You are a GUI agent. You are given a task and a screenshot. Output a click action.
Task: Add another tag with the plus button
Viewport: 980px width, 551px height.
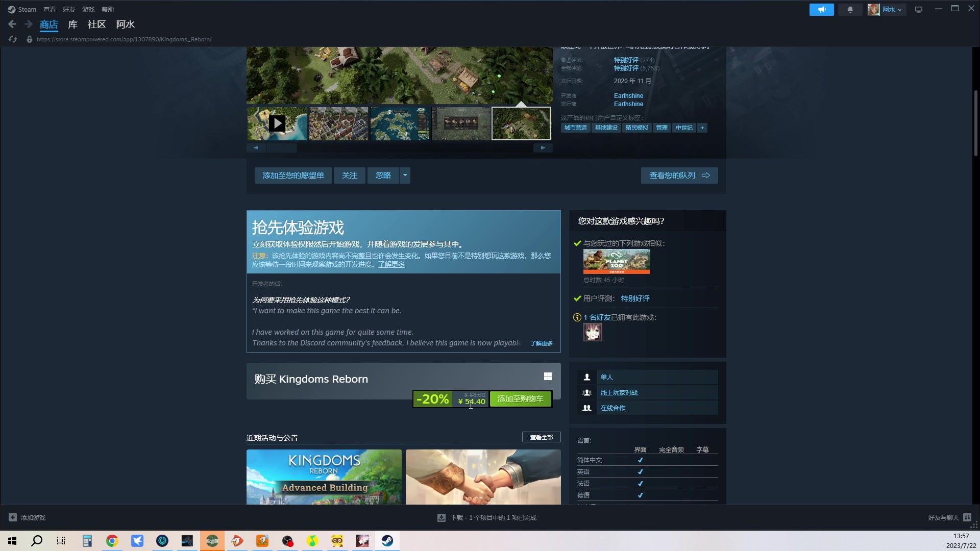[702, 128]
